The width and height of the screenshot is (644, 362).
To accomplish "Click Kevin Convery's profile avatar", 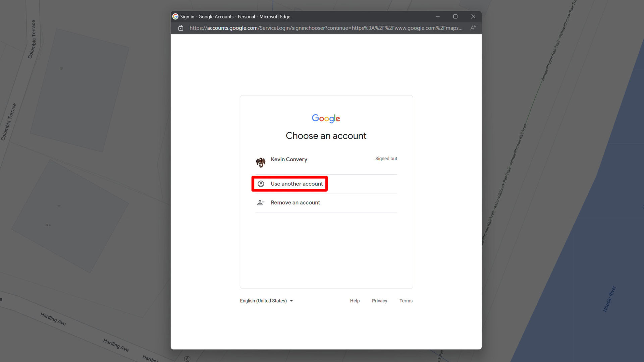I will pyautogui.click(x=261, y=162).
